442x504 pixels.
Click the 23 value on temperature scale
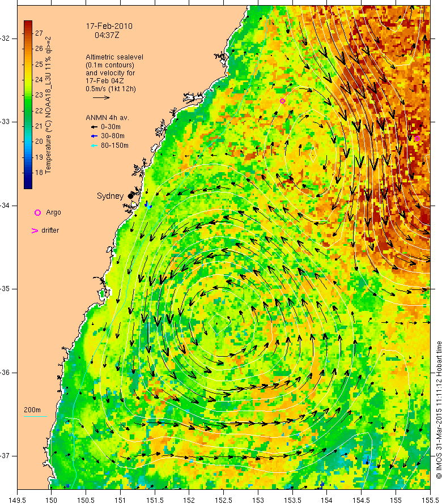click(x=39, y=95)
